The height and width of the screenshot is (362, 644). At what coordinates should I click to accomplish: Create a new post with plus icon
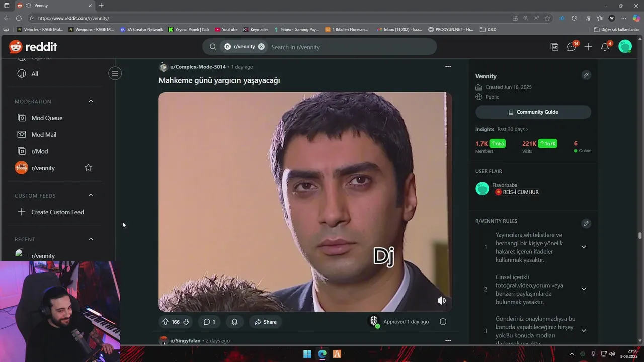pos(588,47)
